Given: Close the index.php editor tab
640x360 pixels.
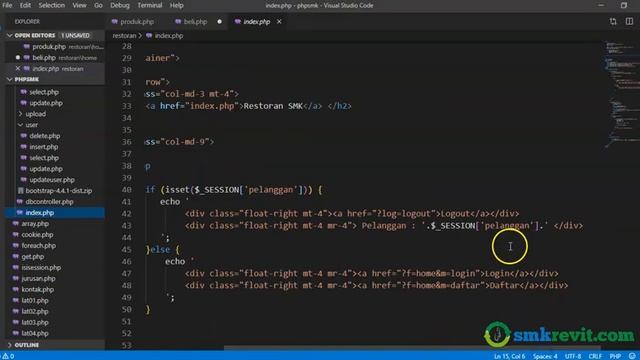Looking at the screenshot, I should pos(279,22).
